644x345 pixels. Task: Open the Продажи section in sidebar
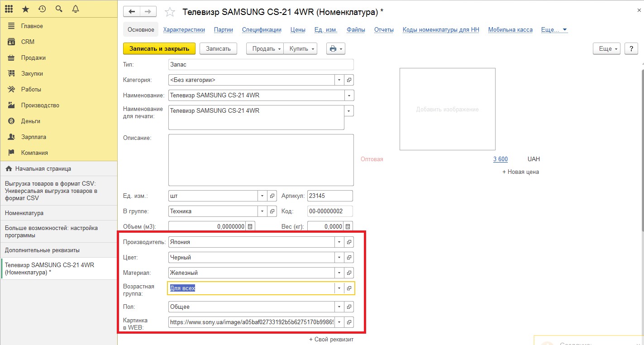tap(33, 58)
